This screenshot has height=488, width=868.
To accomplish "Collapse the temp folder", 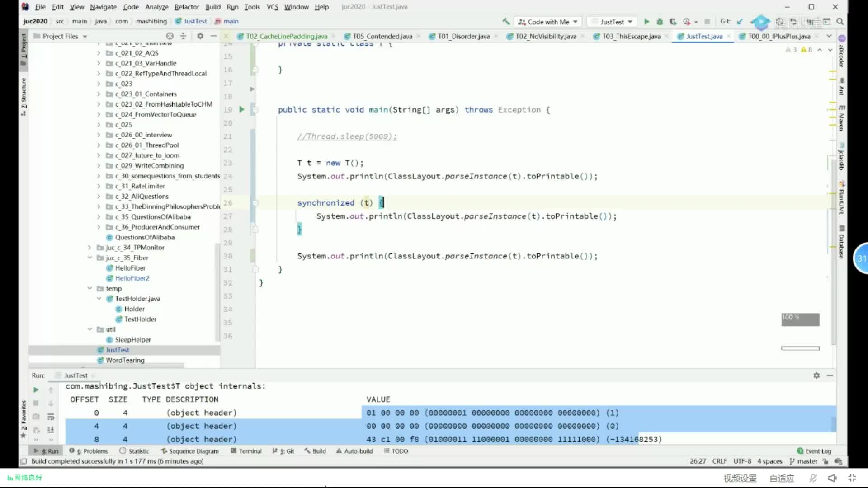I will (x=90, y=288).
